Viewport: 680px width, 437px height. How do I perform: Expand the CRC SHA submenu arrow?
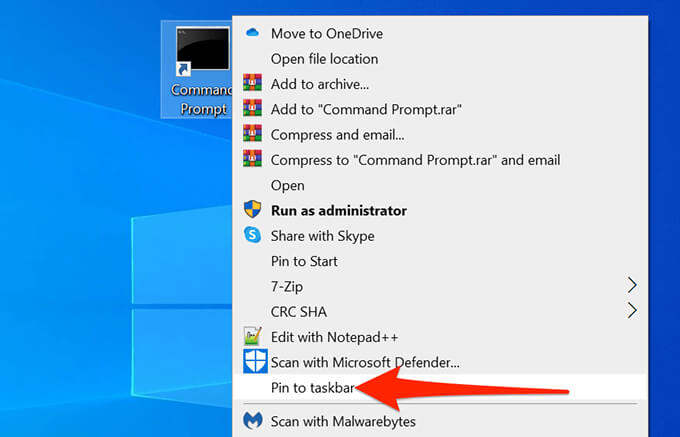point(632,310)
